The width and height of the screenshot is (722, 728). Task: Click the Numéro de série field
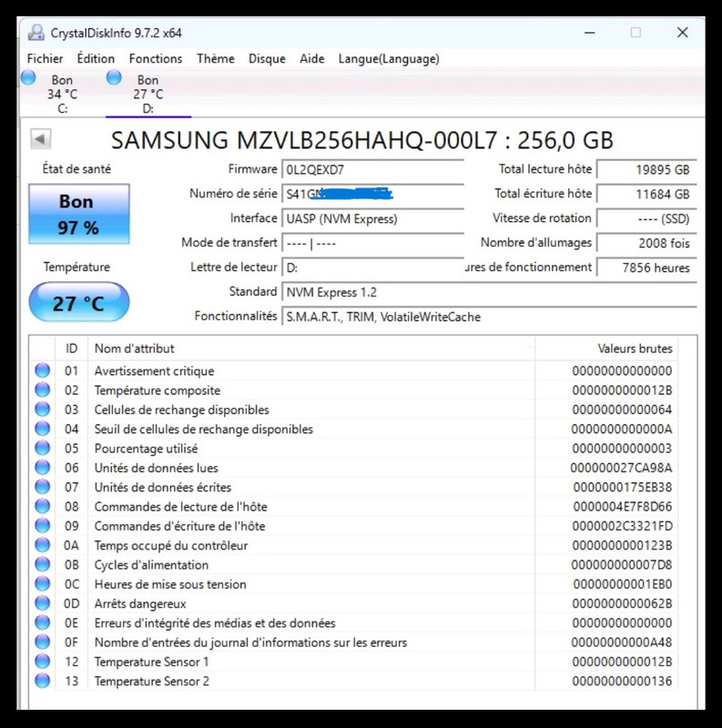coord(372,194)
